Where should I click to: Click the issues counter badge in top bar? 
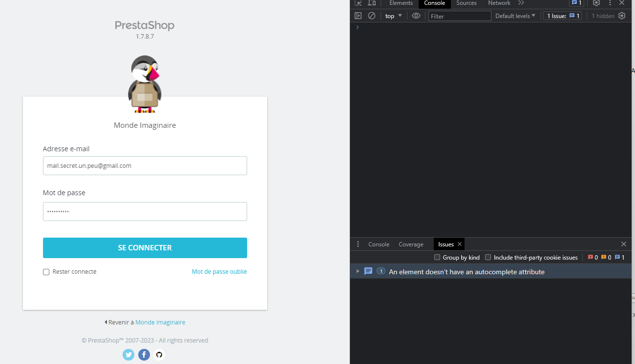577,3
